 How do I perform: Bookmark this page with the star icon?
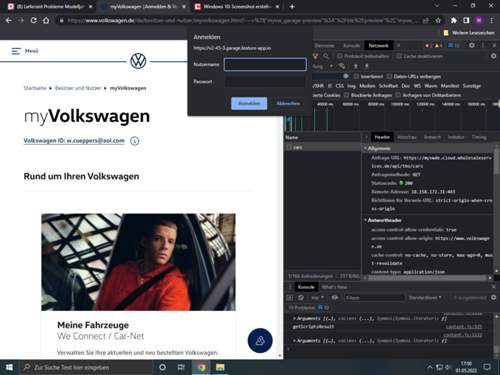pyautogui.click(x=438, y=20)
